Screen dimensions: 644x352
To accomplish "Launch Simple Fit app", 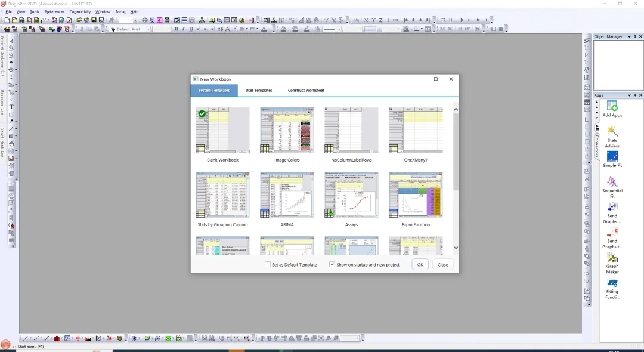I will click(612, 159).
